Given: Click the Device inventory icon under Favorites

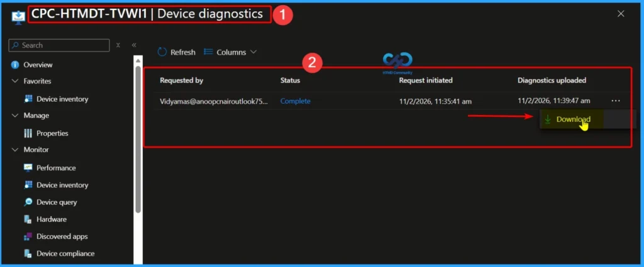Looking at the screenshot, I should [x=28, y=99].
